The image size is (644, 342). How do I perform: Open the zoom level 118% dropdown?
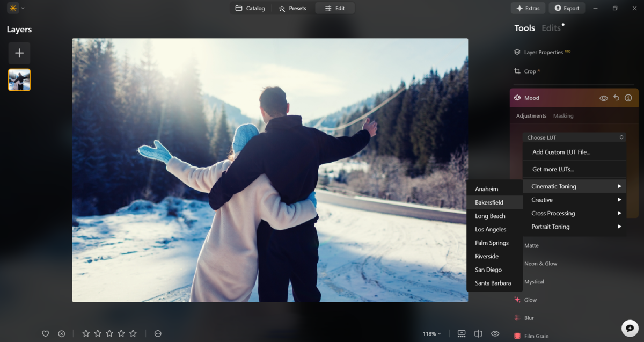click(431, 333)
